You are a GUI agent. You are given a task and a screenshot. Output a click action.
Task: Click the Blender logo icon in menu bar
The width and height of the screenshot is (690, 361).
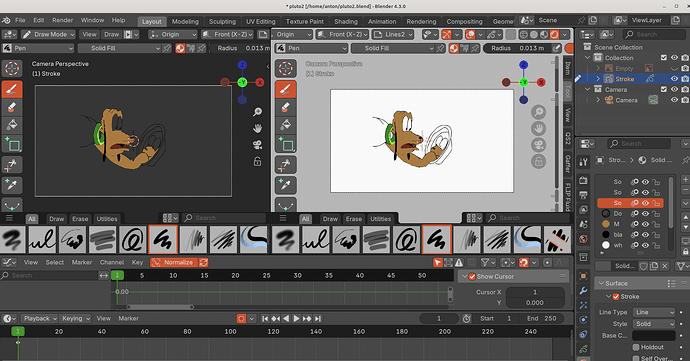pos(6,20)
